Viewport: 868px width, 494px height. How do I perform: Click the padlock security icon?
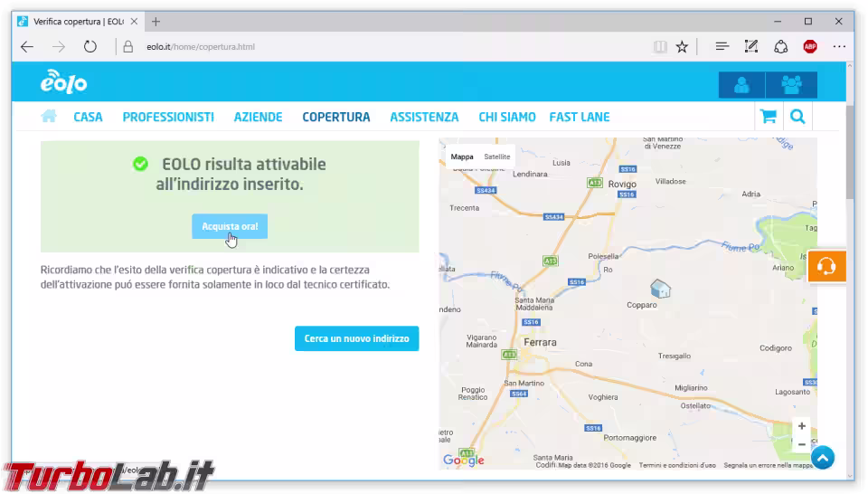click(127, 47)
